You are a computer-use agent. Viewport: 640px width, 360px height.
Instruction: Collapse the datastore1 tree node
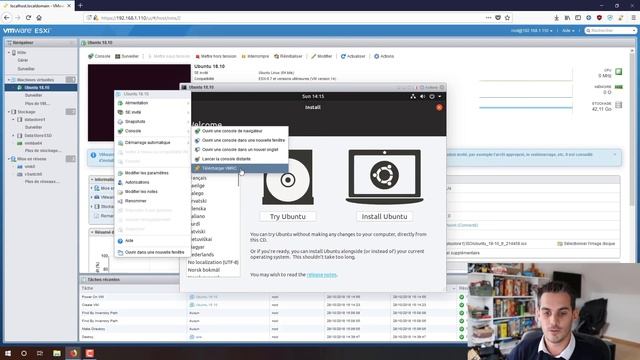pos(13,120)
